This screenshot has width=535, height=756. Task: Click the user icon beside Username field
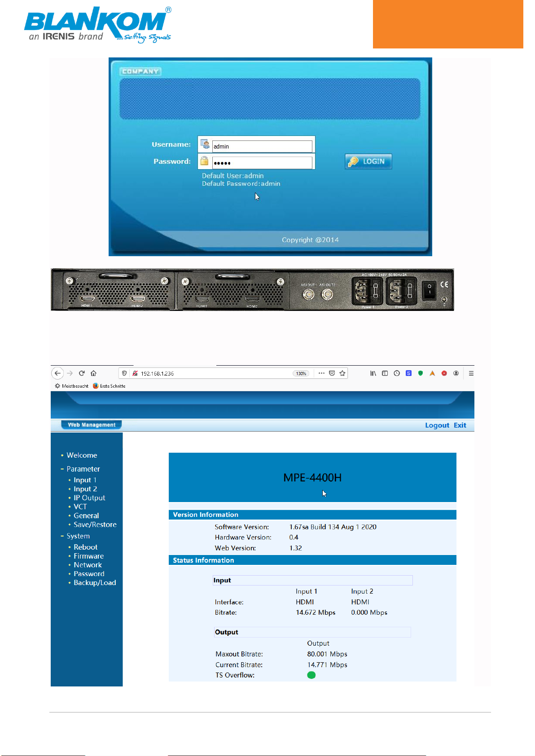[205, 144]
